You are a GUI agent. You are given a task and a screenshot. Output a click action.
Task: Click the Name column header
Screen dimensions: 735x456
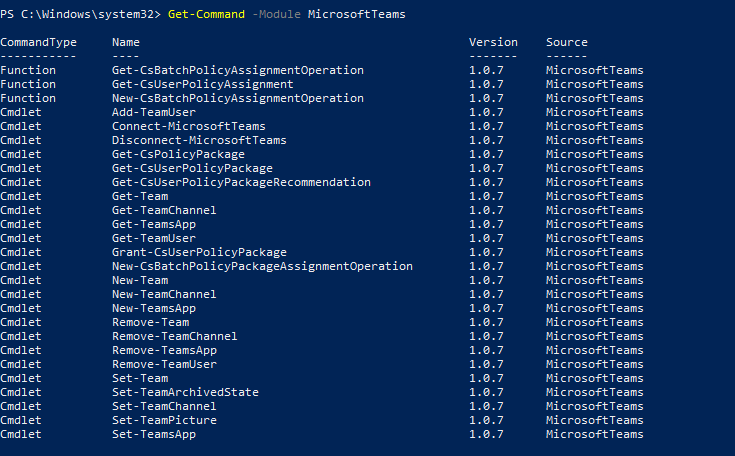click(x=126, y=43)
